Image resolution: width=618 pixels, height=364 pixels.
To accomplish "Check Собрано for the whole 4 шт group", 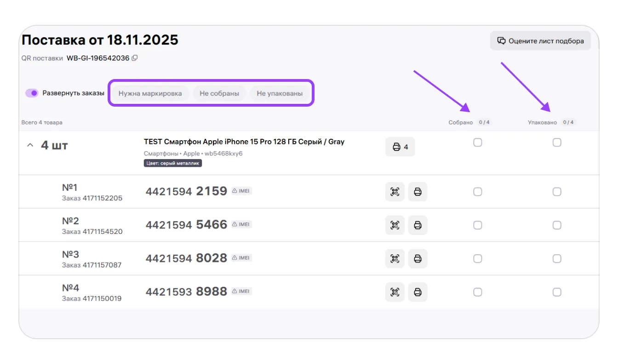I will [x=478, y=142].
